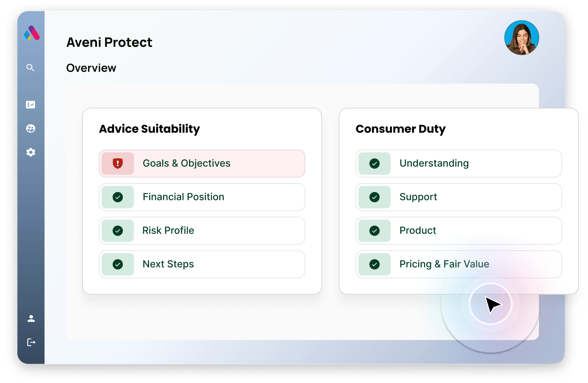Viewport: 588px width, 383px height.
Task: Open search from the sidebar magnifier icon
Action: click(x=31, y=67)
